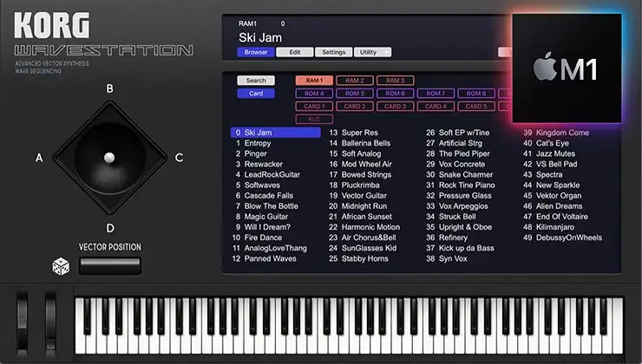Viewport: 642px width, 364px height.
Task: Select the RAM 2 bank
Action: tap(355, 81)
